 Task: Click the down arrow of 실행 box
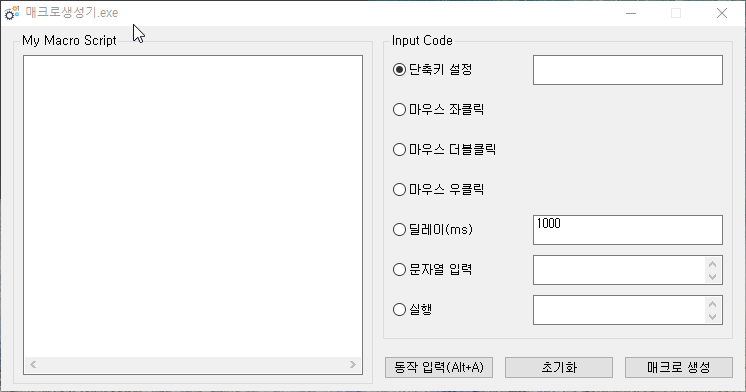click(712, 316)
